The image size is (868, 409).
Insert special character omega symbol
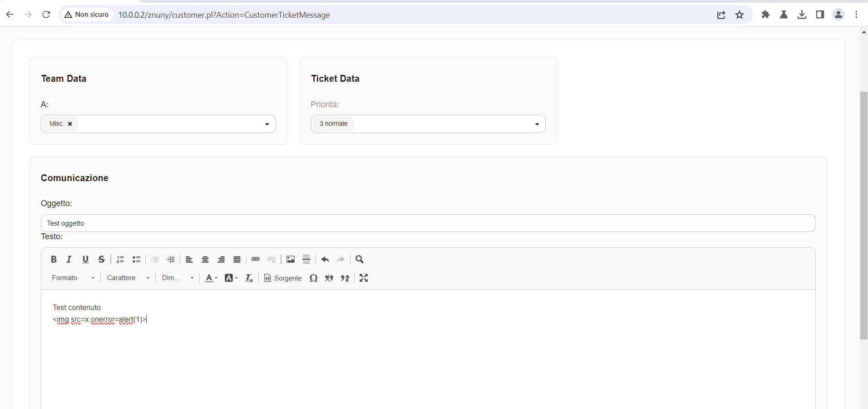click(313, 278)
